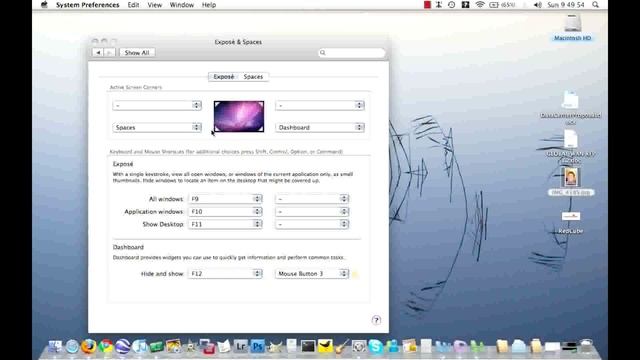The height and width of the screenshot is (360, 640).
Task: Select the Exposé tab
Action: 224,77
